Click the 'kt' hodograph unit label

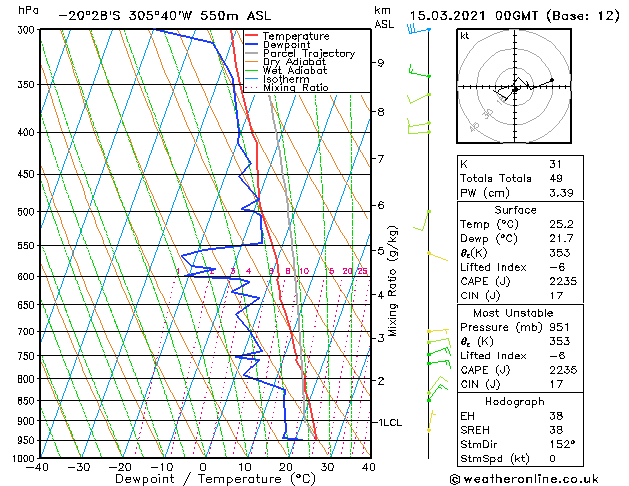465,36
